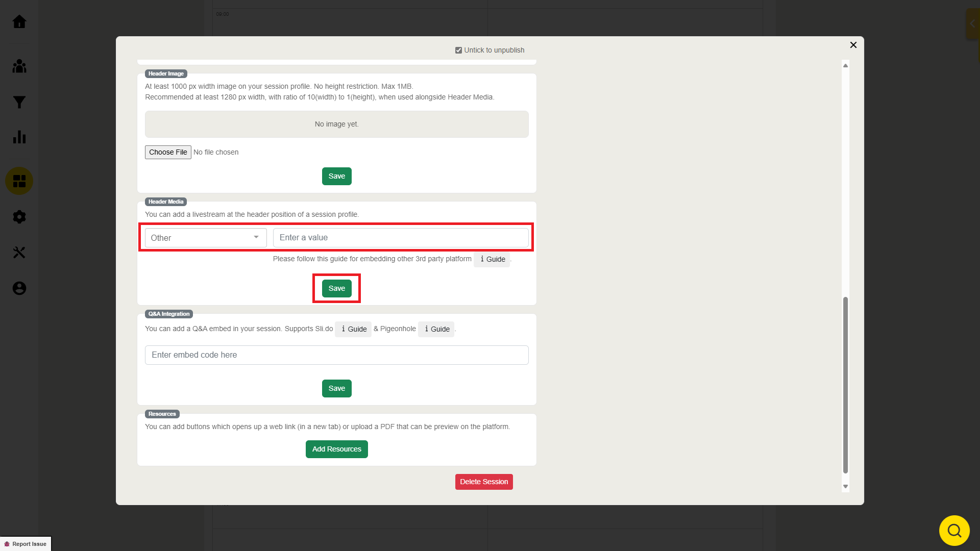The width and height of the screenshot is (980, 551).
Task: Click Save under Header Media
Action: pos(336,288)
